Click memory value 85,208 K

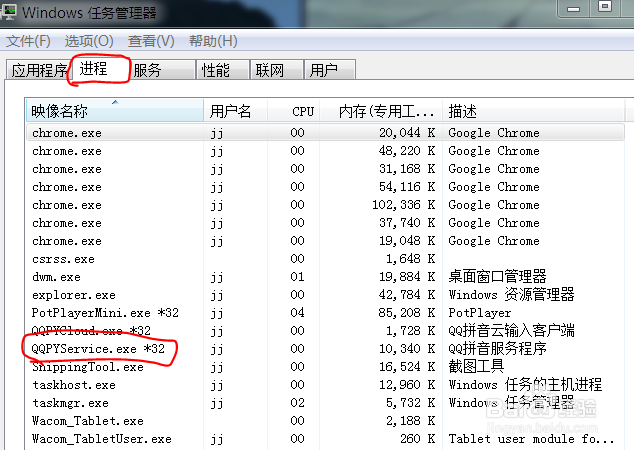407,313
